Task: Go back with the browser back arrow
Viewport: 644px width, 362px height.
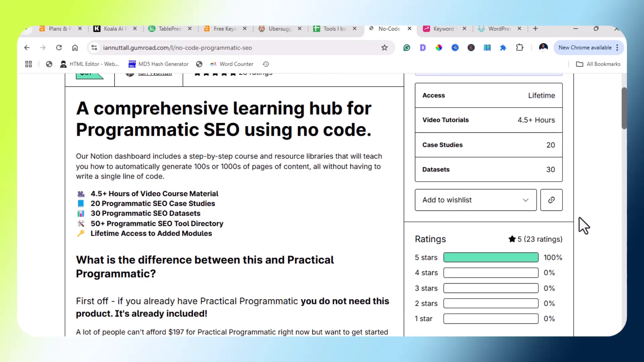Action: pyautogui.click(x=27, y=48)
